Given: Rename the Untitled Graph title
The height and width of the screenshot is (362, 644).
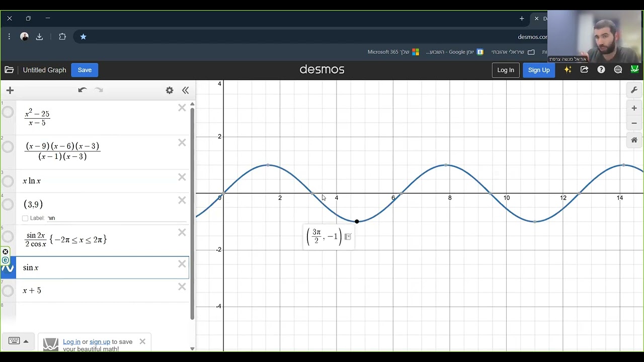Looking at the screenshot, I should click(x=44, y=70).
